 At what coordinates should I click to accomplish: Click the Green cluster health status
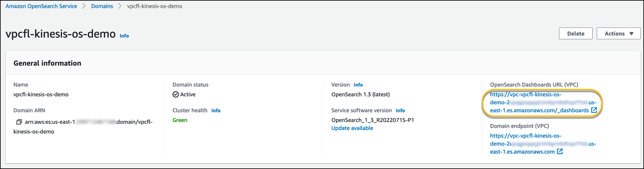point(180,120)
